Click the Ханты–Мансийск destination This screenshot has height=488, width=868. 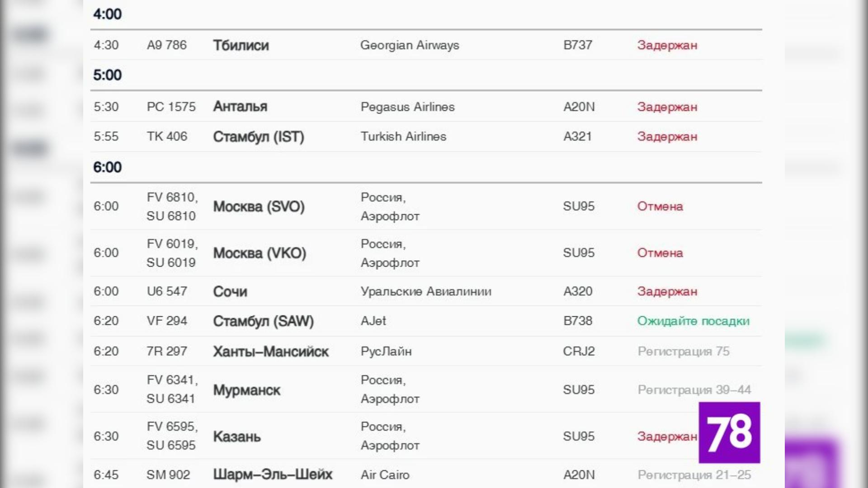pyautogui.click(x=271, y=352)
